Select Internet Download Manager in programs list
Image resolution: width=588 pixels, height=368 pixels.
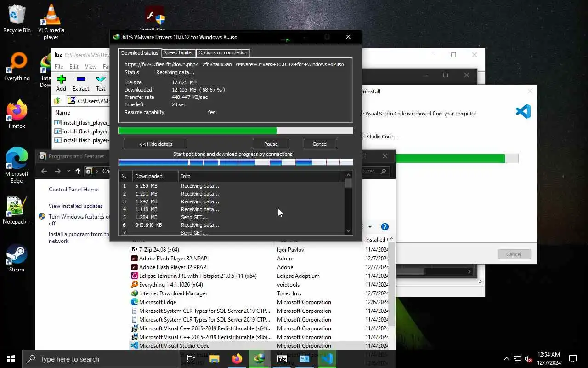[259, 293]
